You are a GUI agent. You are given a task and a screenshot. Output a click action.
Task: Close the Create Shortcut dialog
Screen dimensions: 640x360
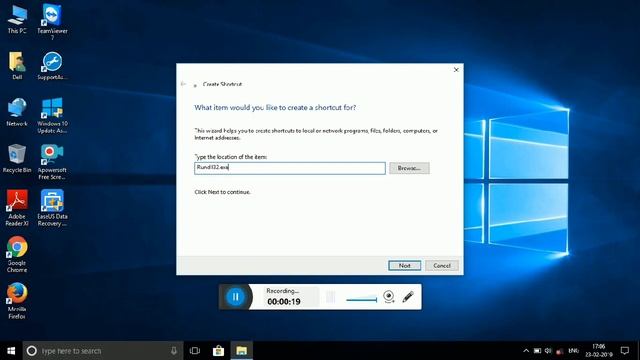[456, 70]
